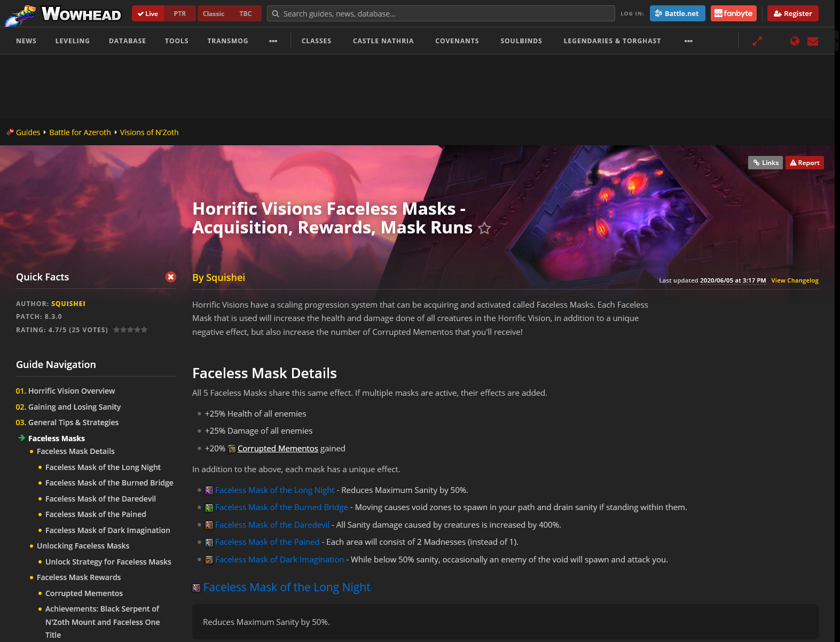
Task: Click the Wowhead logo
Action: click(63, 14)
